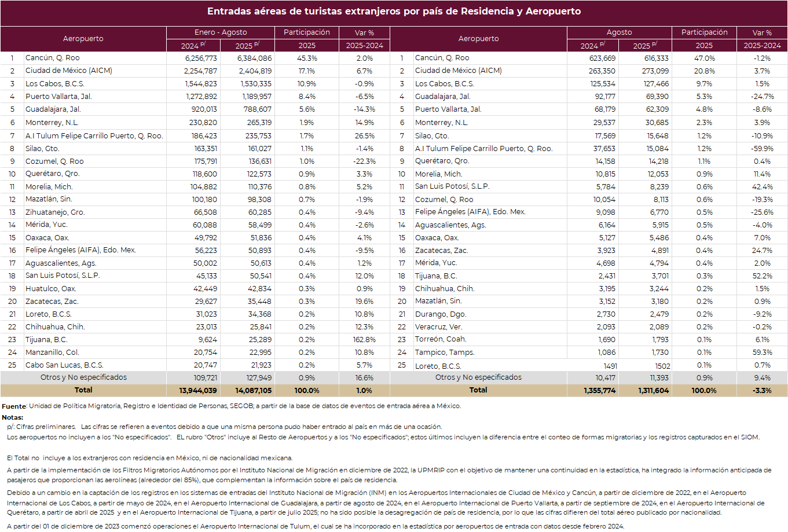Click the Enero-Agosto total 14,087,105

(x=254, y=391)
